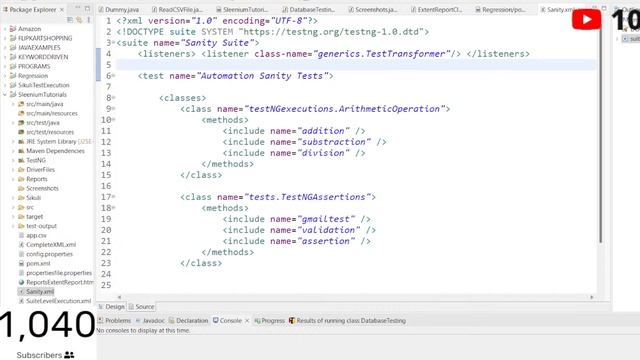Click the SuiteLevelExecution.xml file icon
This screenshot has width=640, height=360.
[x=21, y=301]
